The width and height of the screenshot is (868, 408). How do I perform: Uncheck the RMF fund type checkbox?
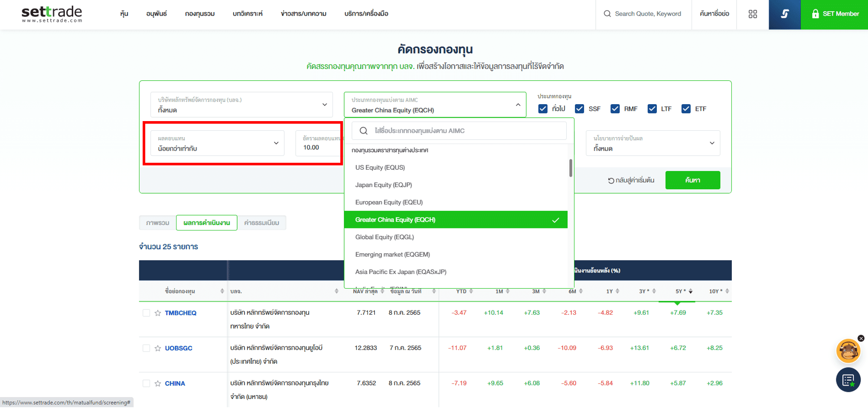pyautogui.click(x=615, y=109)
